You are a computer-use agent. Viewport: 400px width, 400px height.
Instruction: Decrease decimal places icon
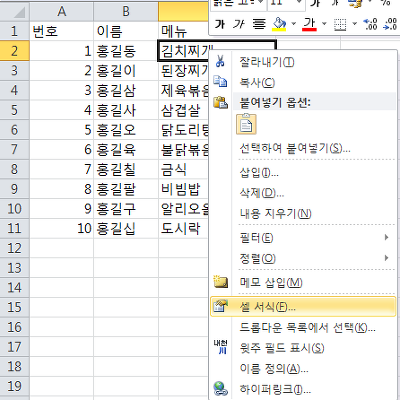point(390,24)
